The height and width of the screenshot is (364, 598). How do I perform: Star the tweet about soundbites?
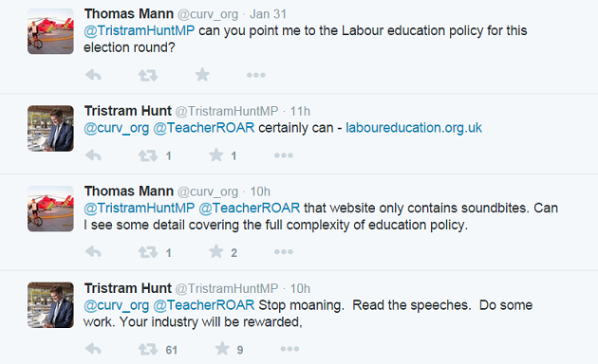point(216,251)
